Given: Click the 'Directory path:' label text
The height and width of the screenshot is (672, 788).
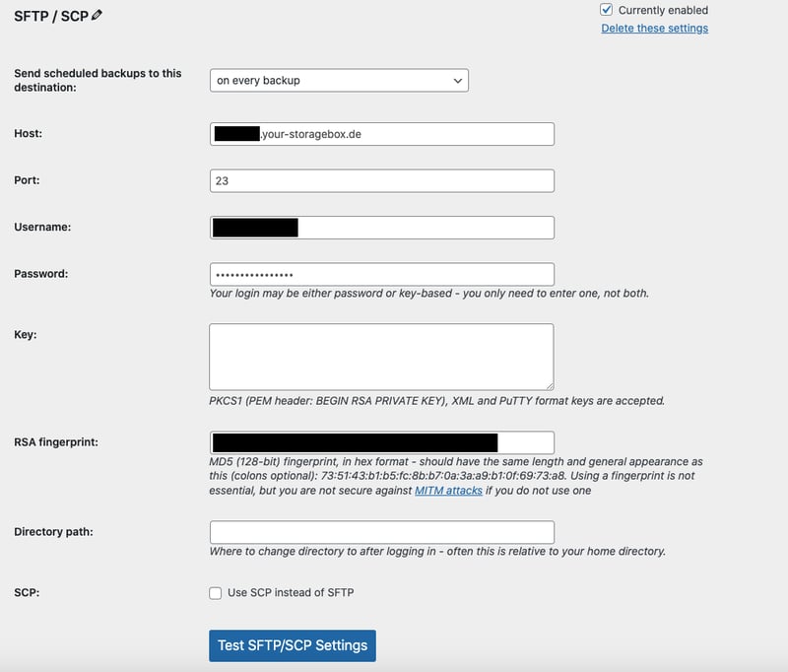Looking at the screenshot, I should (x=53, y=532).
